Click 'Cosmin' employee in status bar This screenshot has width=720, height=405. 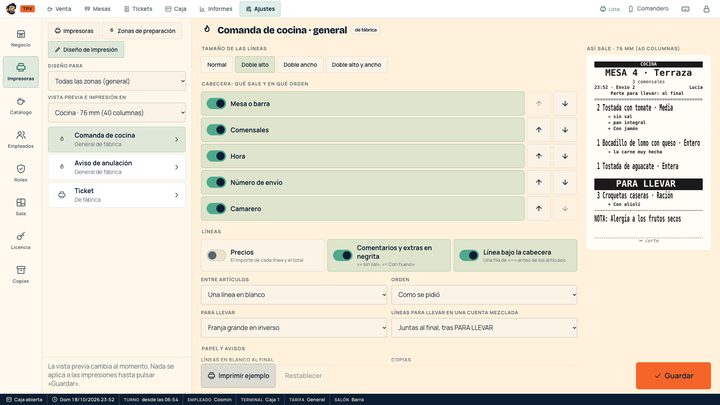pyautogui.click(x=223, y=399)
